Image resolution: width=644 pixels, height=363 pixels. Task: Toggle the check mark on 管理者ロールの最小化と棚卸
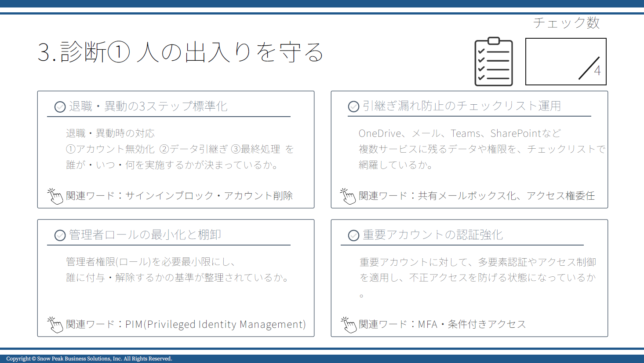[x=59, y=235]
